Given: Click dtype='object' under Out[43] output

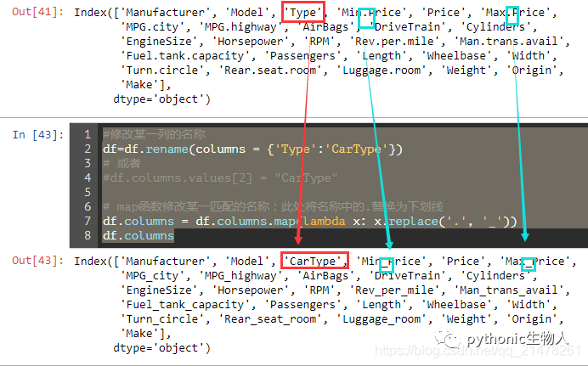Looking at the screenshot, I should click(162, 348).
